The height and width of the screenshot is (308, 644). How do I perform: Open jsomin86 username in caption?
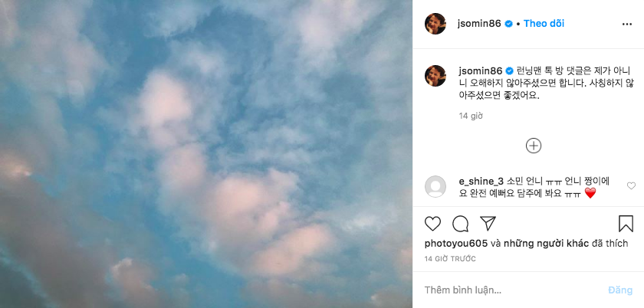coord(481,71)
